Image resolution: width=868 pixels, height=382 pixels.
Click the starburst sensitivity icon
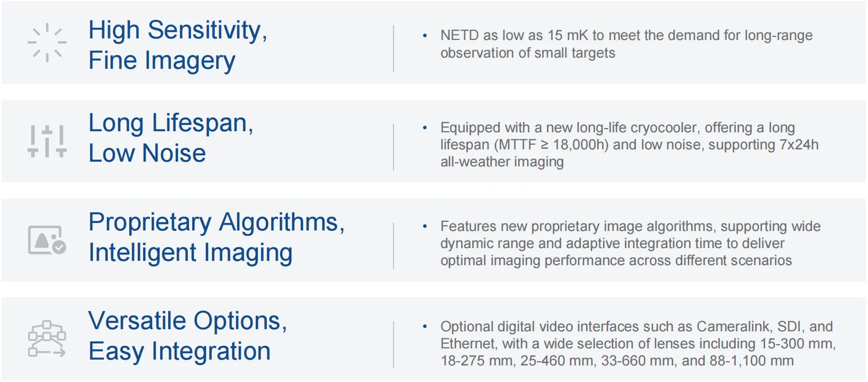click(x=47, y=43)
